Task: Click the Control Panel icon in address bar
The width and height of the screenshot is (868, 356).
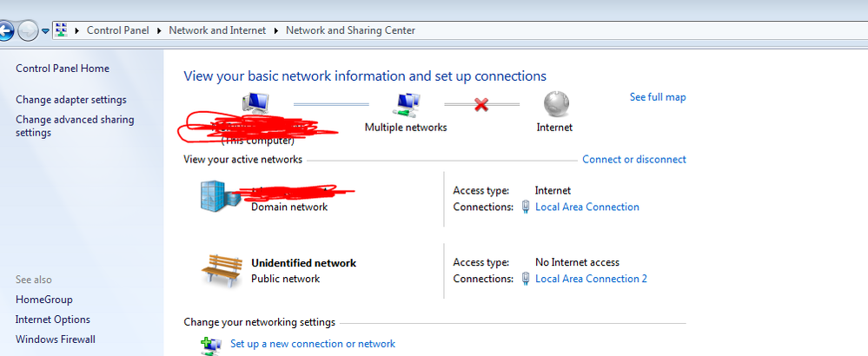Action: tap(62, 30)
